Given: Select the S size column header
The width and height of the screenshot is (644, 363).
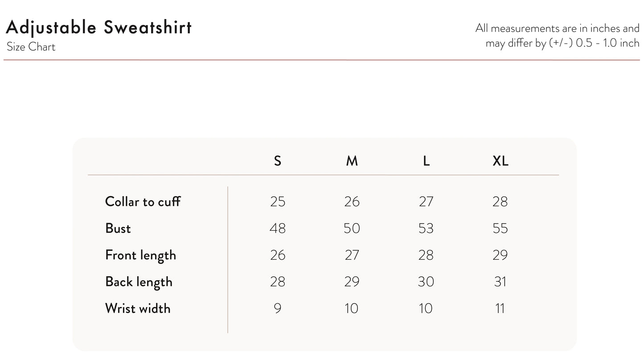Looking at the screenshot, I should (x=278, y=161).
